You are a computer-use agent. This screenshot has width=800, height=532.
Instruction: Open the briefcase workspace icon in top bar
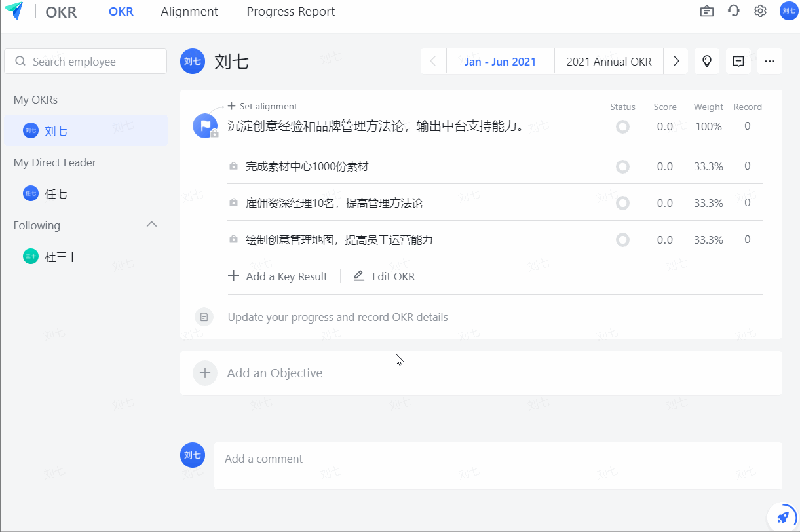tap(706, 11)
